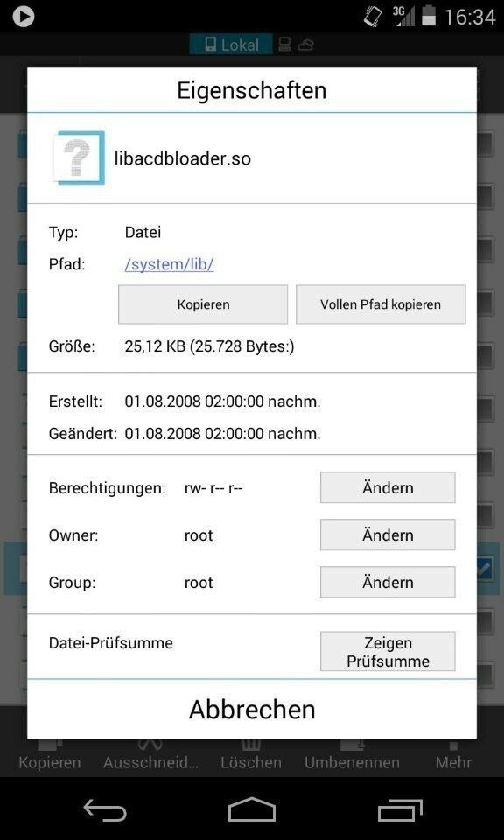Open the recent apps navigation icon
The width and height of the screenshot is (504, 840).
400,808
